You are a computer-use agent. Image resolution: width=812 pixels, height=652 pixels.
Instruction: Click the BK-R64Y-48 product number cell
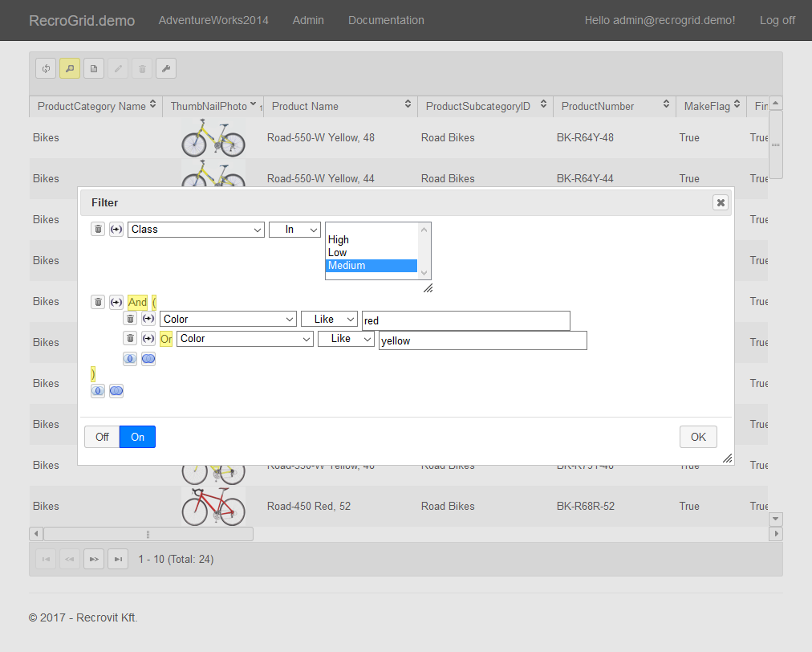pos(585,138)
